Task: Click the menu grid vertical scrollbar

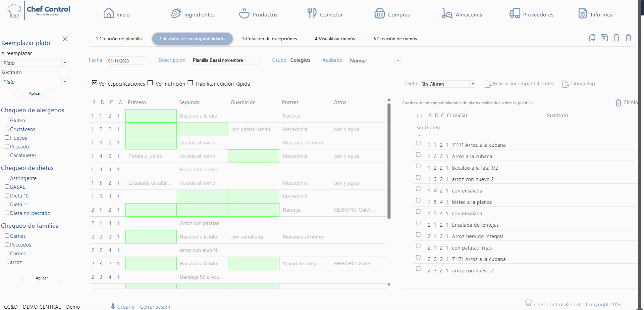Action: tap(389, 161)
